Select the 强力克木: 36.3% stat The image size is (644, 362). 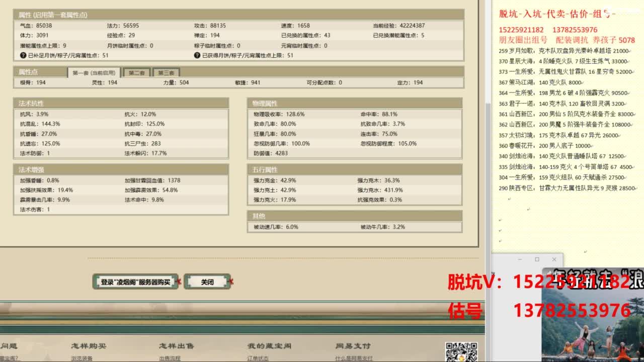click(x=378, y=180)
